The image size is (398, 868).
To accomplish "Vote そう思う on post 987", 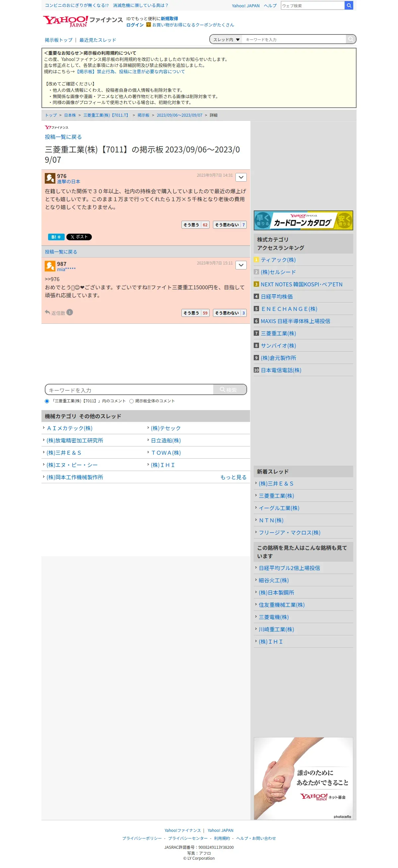I will tap(195, 313).
